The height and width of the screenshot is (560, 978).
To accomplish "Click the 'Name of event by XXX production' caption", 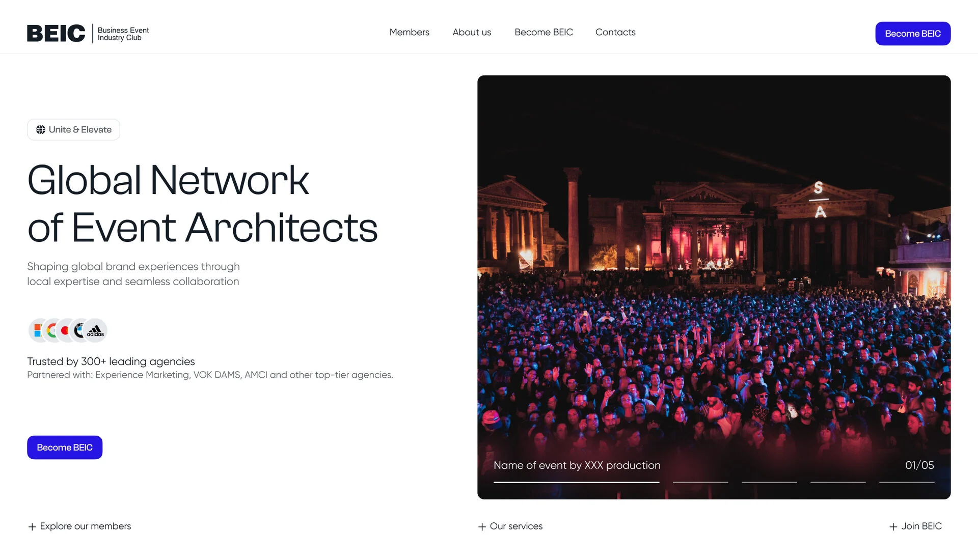I will coord(577,465).
